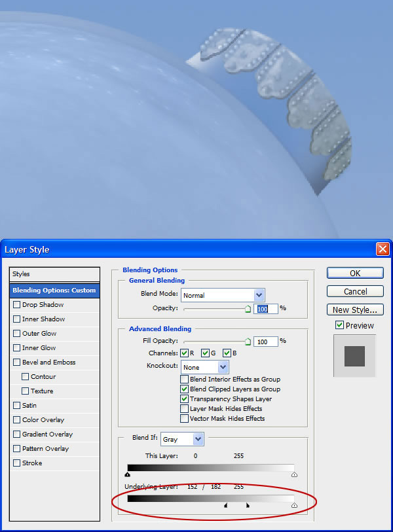Open the Blend If channel dropdown
Image resolution: width=393 pixels, height=532 pixels.
(182, 439)
